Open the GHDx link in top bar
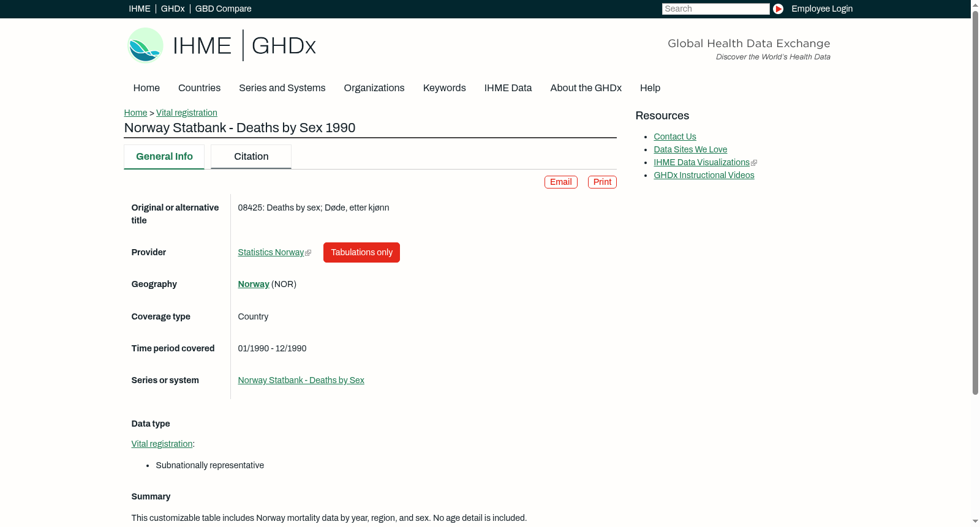The image size is (980, 527). [173, 9]
